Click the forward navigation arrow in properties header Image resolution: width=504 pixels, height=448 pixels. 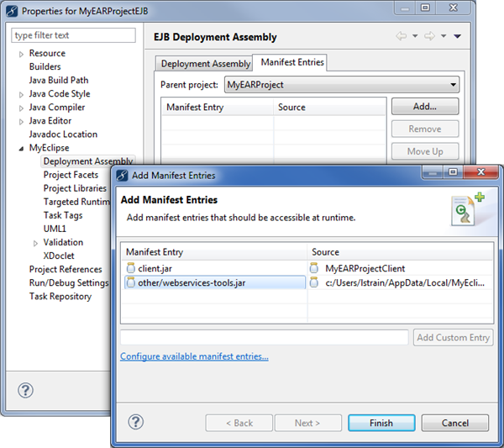[x=429, y=37]
